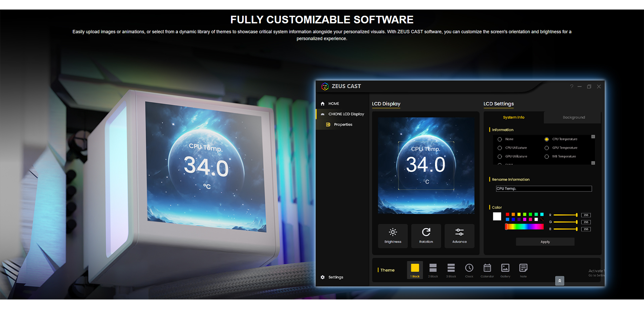Screen dimensions: 644x309
Task: Select GPU Utilizature radio button
Action: 500,157
